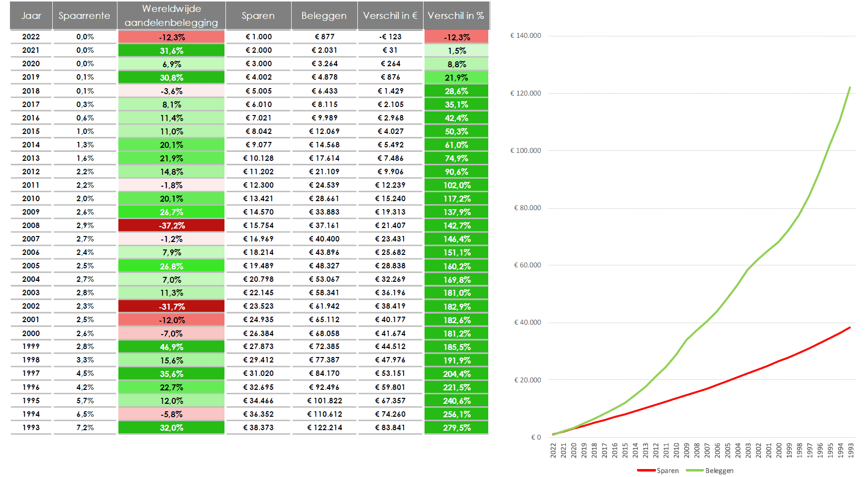This screenshot has width=868, height=477.
Task: Click the € 140.000 y-axis label
Action: click(525, 36)
